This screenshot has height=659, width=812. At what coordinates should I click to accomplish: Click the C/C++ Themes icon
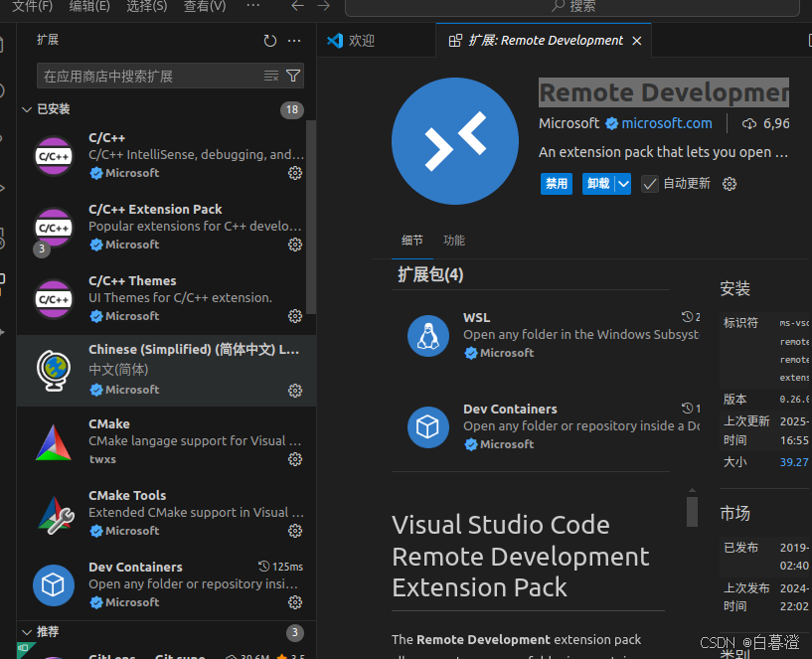(54, 299)
